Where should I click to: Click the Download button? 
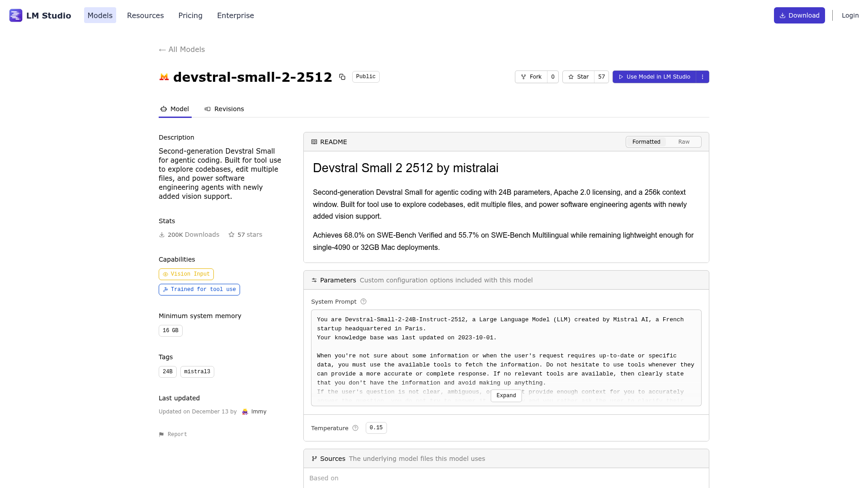point(799,15)
